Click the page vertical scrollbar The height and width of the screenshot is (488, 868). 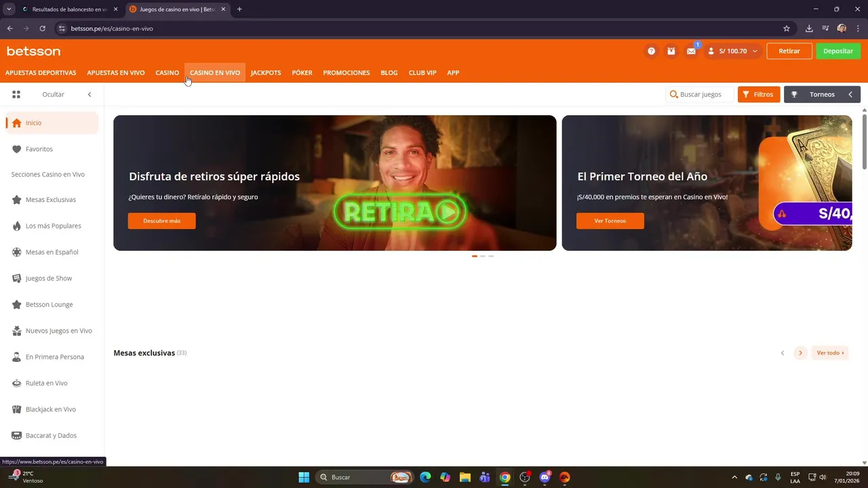(864, 142)
